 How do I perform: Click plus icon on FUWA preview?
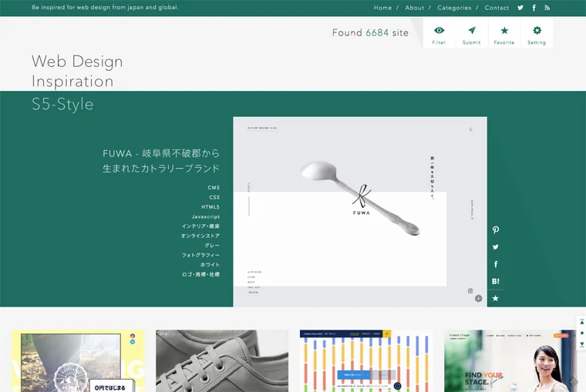tap(478, 298)
